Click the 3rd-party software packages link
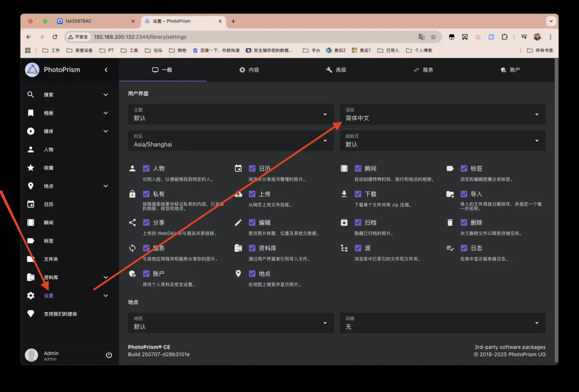Screen dimensions: 579x392 click(x=510, y=347)
